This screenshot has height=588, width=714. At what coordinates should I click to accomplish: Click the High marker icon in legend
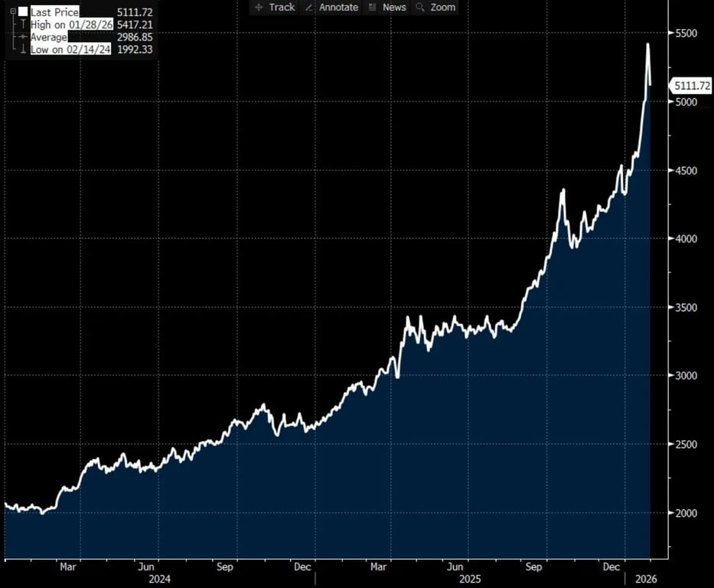(x=23, y=25)
